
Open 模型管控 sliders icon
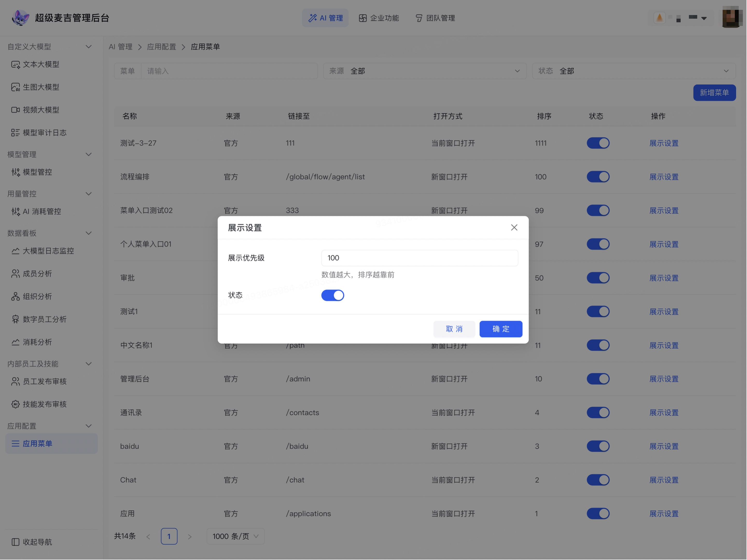[16, 172]
